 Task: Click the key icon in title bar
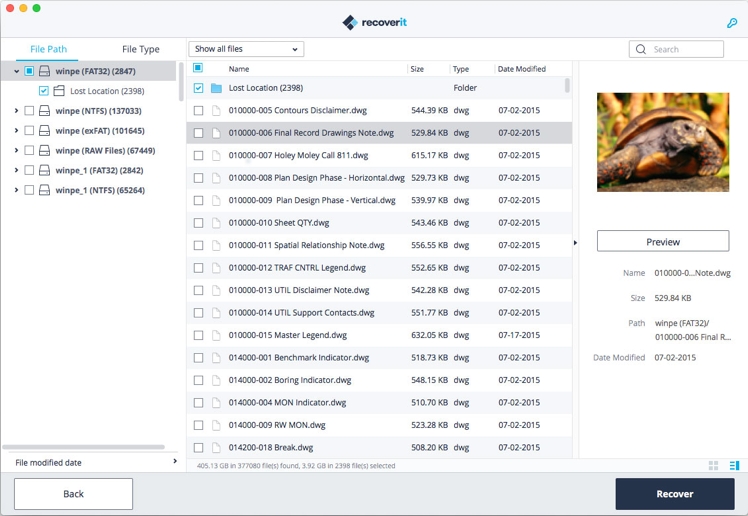point(732,22)
